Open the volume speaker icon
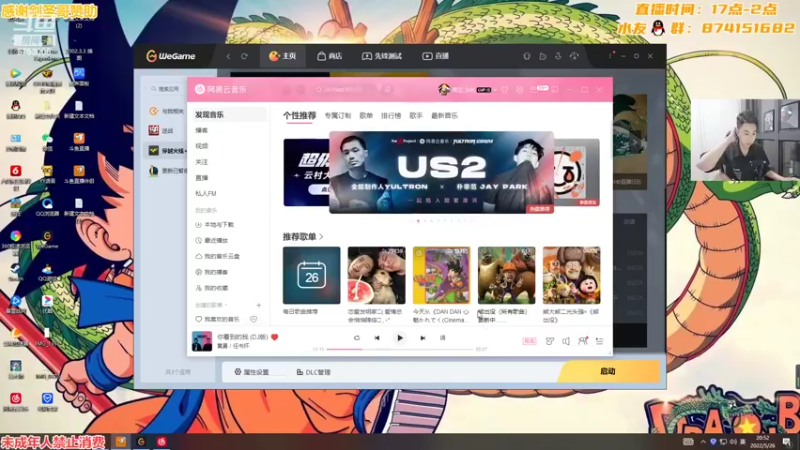The width and height of the screenshot is (800, 450). pos(566,341)
